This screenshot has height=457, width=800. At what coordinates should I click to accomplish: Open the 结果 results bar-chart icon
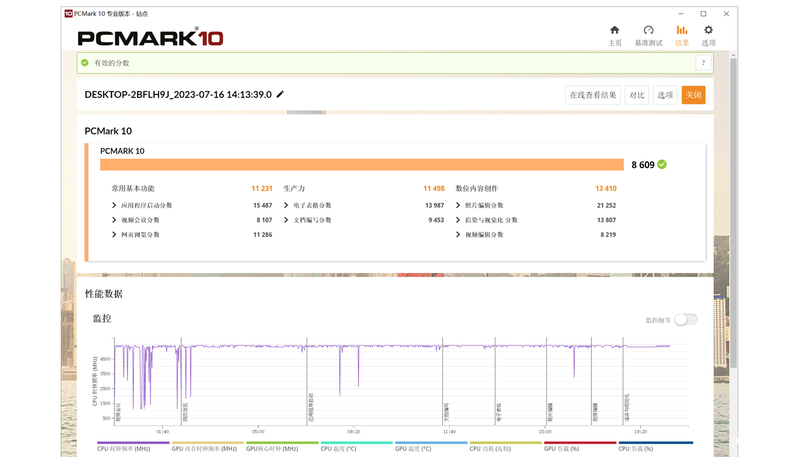[682, 30]
